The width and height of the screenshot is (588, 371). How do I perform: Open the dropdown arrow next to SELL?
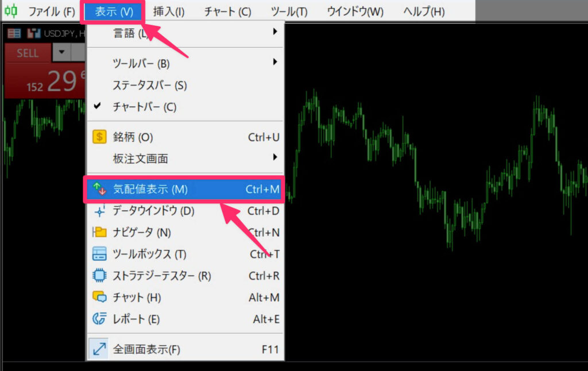click(x=61, y=53)
